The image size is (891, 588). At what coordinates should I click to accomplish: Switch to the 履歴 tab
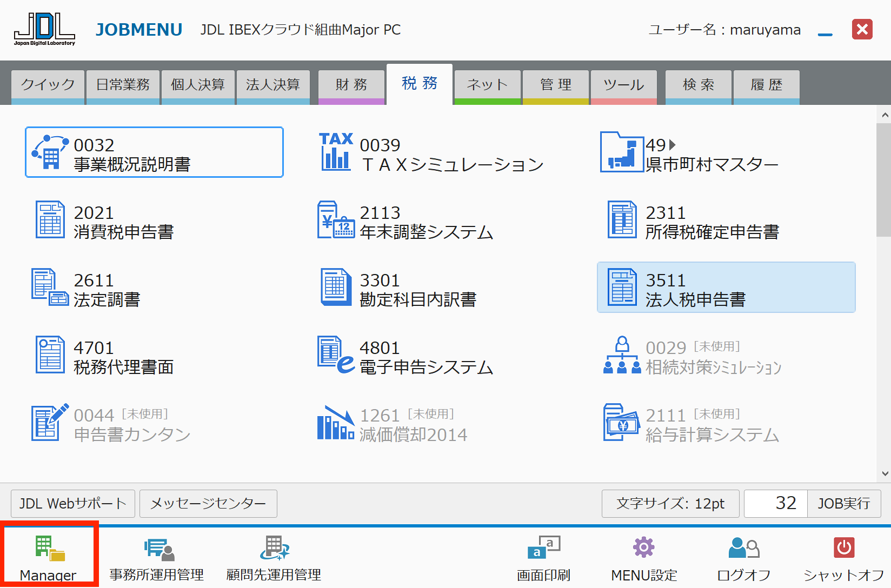coord(767,87)
